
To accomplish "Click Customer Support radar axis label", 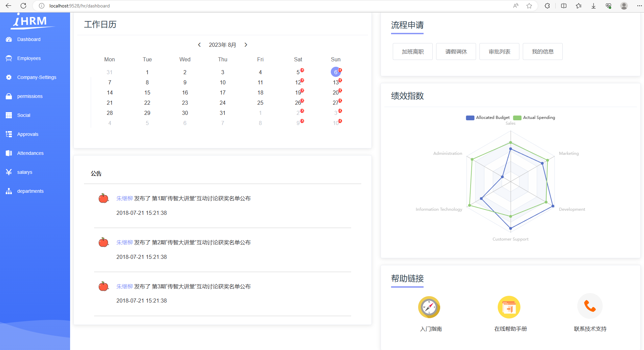I will [510, 239].
